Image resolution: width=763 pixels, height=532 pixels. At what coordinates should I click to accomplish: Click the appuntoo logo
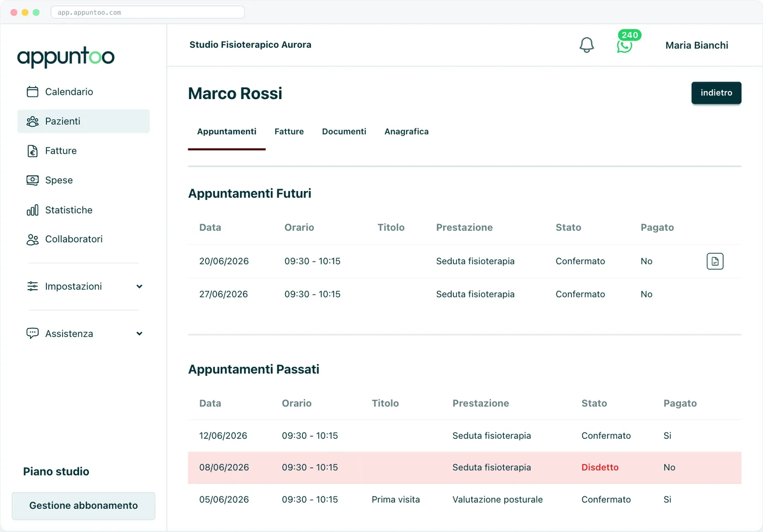click(66, 57)
